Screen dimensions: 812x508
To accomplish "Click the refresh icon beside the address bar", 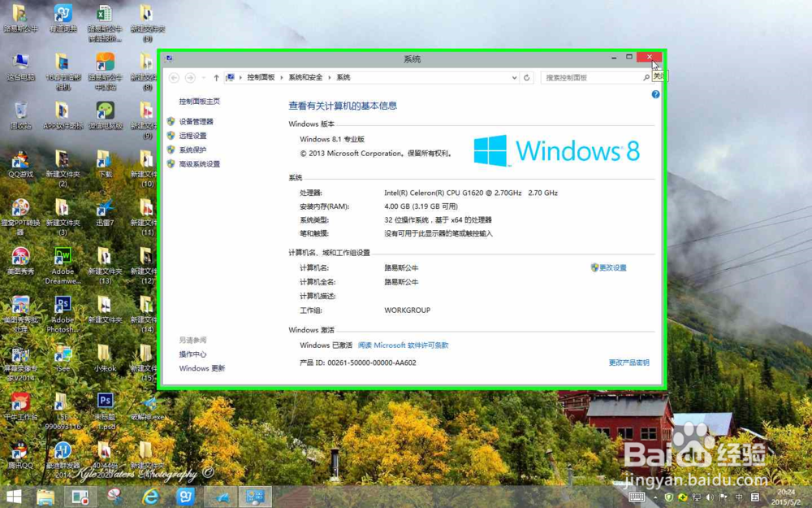I will pyautogui.click(x=526, y=77).
